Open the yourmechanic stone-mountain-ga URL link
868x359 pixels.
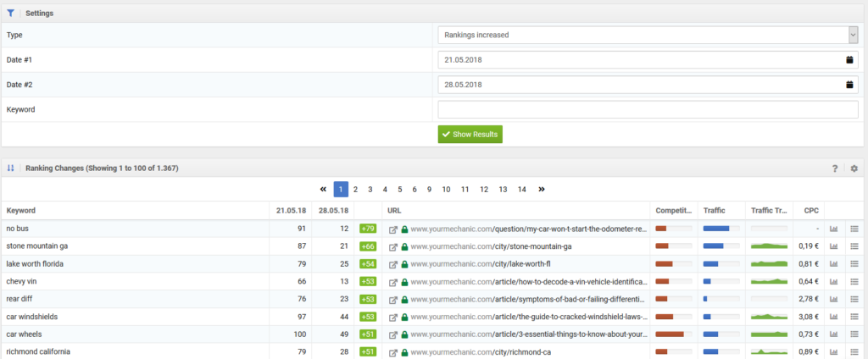click(491, 246)
